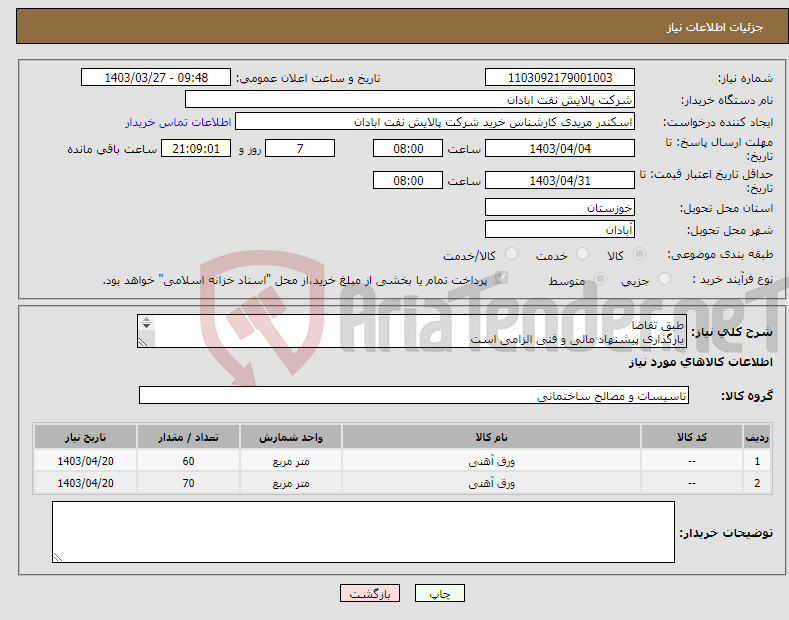Click the response deadline hour field 08:00

tap(408, 148)
